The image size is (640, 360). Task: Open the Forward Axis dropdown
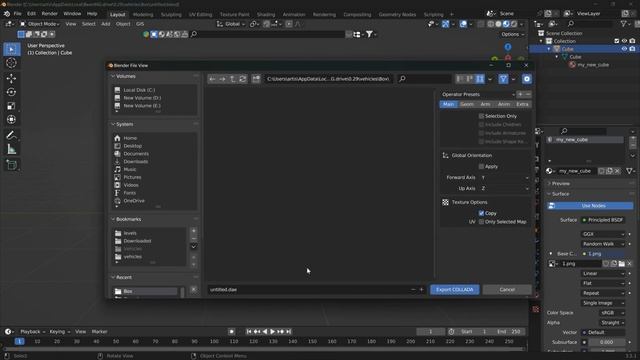click(504, 178)
